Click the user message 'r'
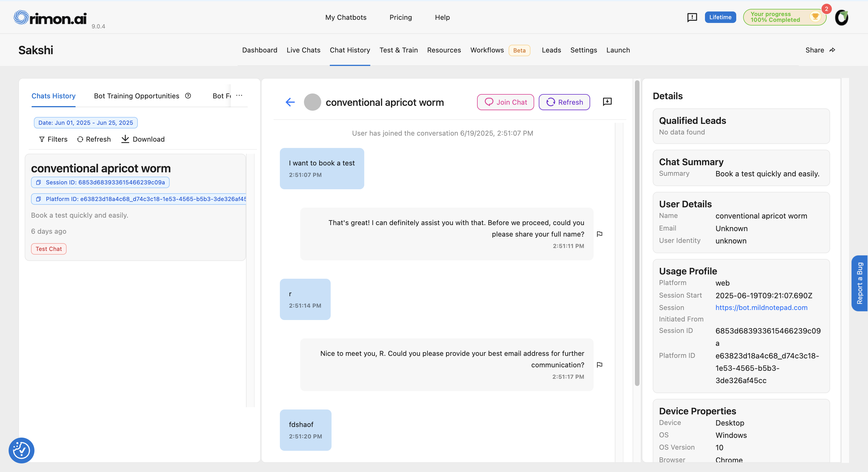 (x=305, y=299)
